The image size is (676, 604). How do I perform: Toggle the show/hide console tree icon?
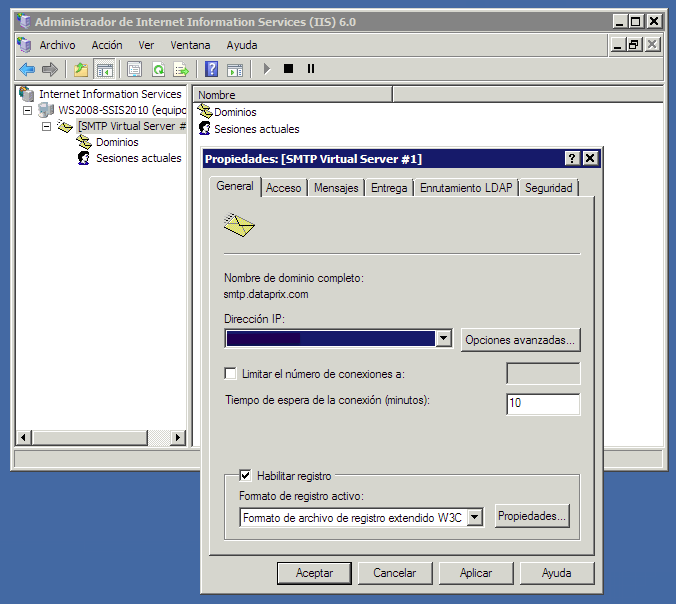click(x=104, y=69)
